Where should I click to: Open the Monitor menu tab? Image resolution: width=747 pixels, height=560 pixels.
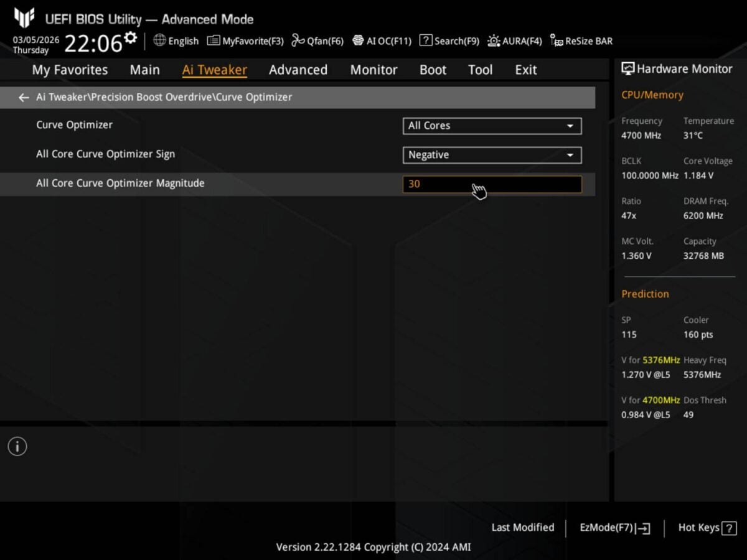[x=374, y=70]
